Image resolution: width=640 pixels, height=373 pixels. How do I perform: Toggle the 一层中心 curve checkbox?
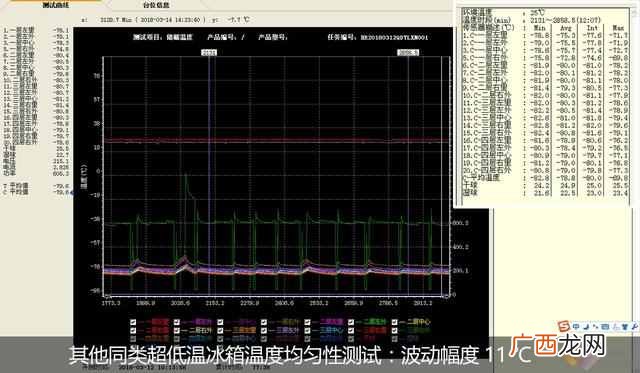coord(220,322)
